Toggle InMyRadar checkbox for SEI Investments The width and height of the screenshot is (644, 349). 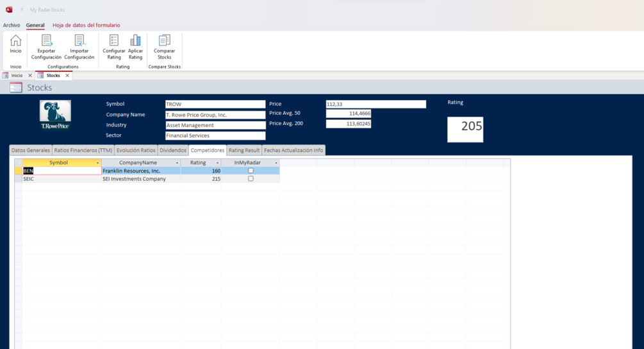click(x=251, y=179)
